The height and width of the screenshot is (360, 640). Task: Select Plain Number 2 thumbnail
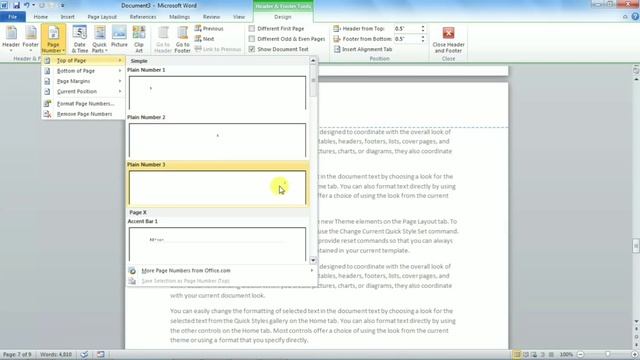tap(217, 140)
